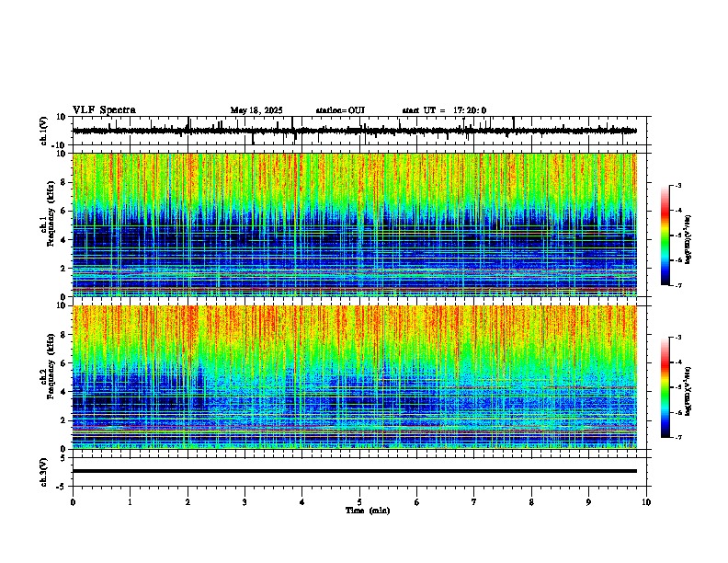The image size is (728, 563).
Task: Click the ch.2 spectrogram color scale bar
Action: tap(665, 387)
